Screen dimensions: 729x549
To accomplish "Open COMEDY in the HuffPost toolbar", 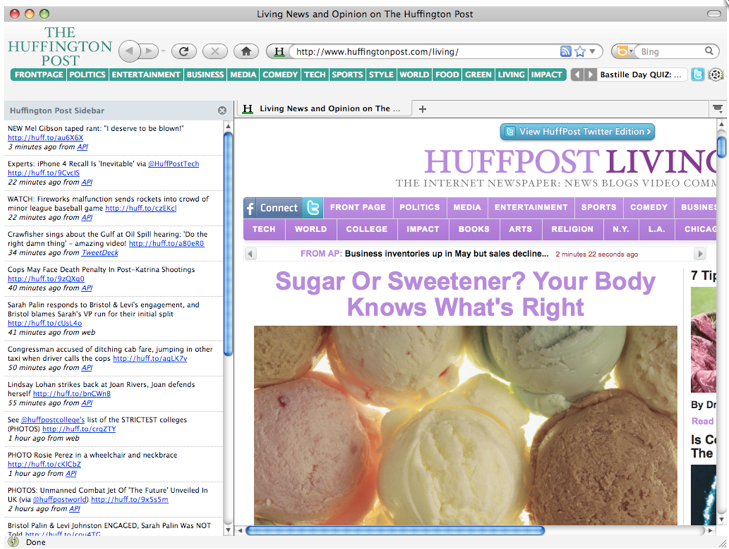I will pyautogui.click(x=280, y=75).
